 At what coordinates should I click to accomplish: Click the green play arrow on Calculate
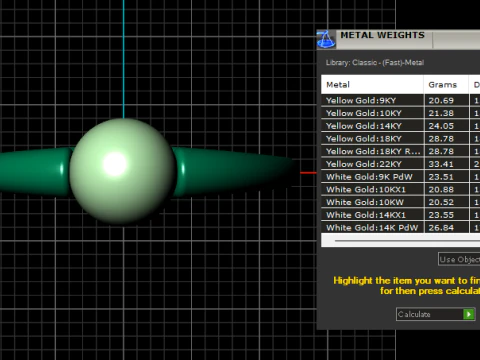click(x=469, y=314)
